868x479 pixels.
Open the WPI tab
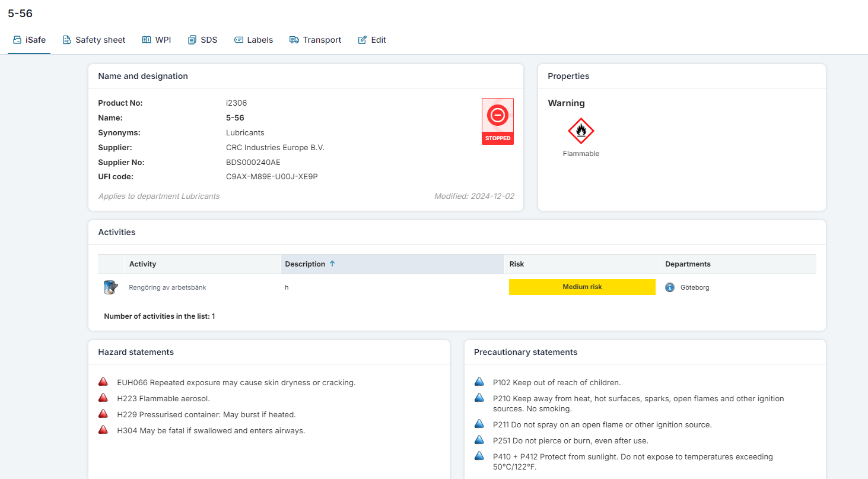157,40
